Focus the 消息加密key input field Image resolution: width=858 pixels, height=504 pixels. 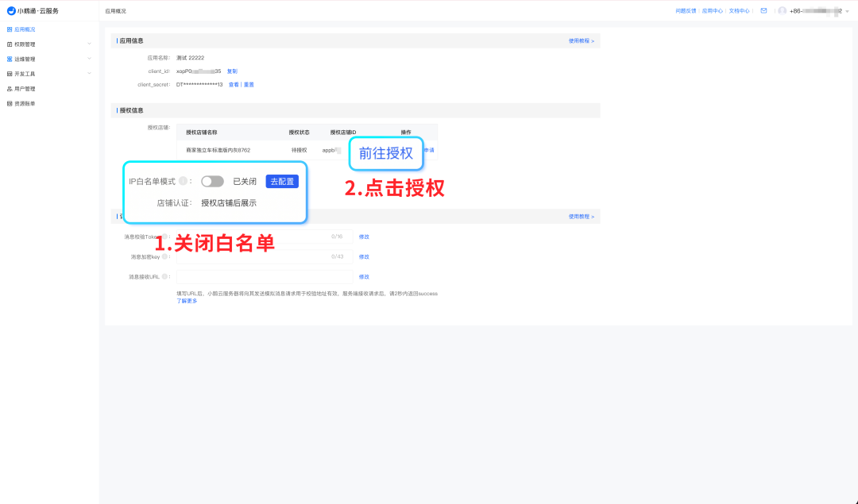coord(265,256)
